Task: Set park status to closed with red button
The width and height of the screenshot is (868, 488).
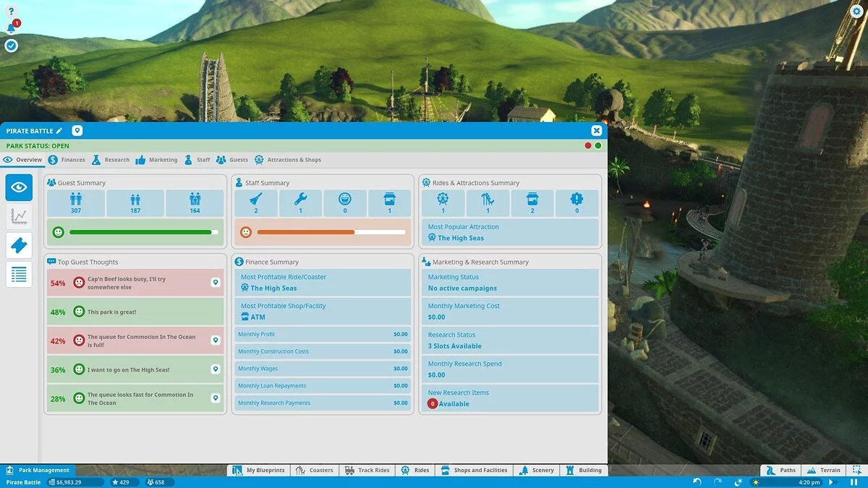Action: (588, 146)
